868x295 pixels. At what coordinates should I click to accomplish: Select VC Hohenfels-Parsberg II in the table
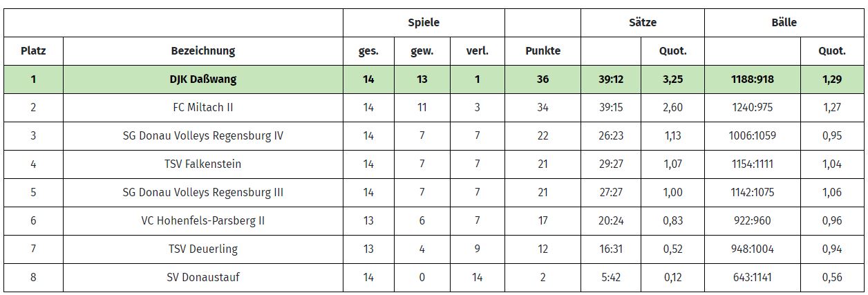tap(202, 220)
